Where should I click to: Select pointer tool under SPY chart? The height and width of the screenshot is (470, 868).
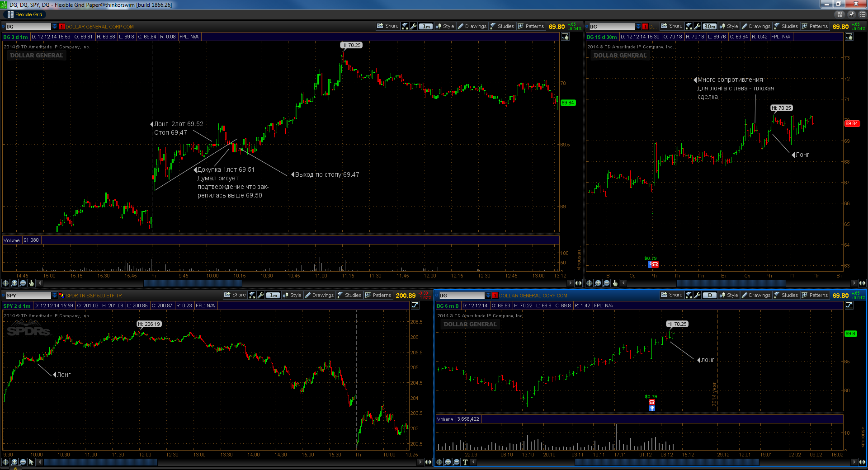tap(31, 462)
